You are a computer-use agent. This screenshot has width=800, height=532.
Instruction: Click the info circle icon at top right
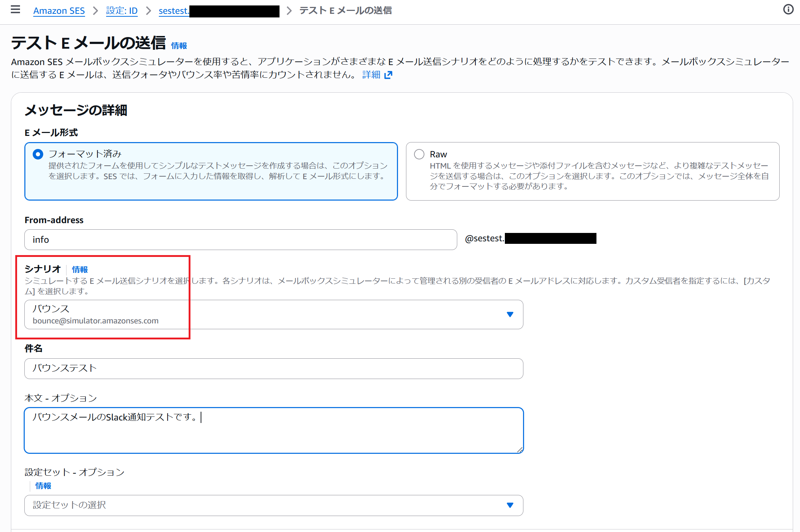[788, 9]
